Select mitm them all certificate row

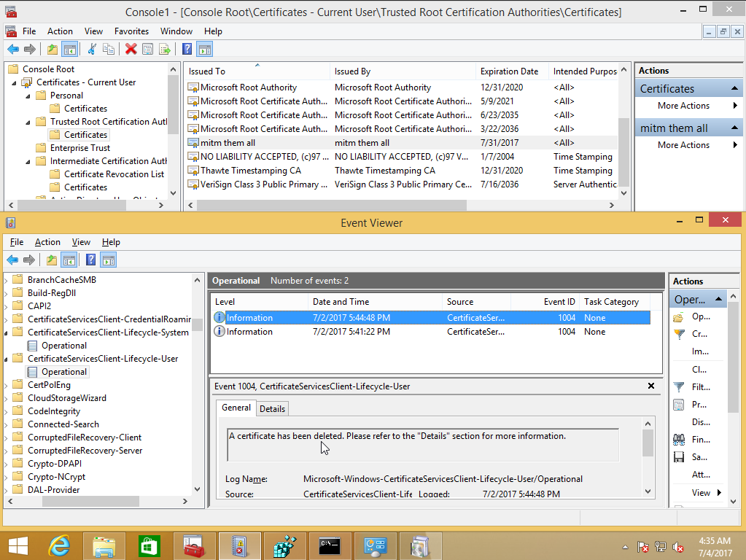(x=402, y=143)
